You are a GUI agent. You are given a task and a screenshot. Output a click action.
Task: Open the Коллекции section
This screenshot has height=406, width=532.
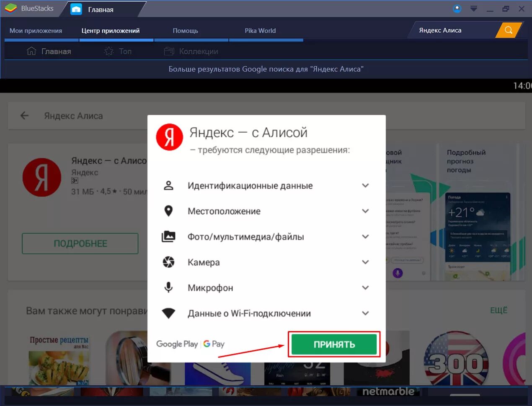191,51
